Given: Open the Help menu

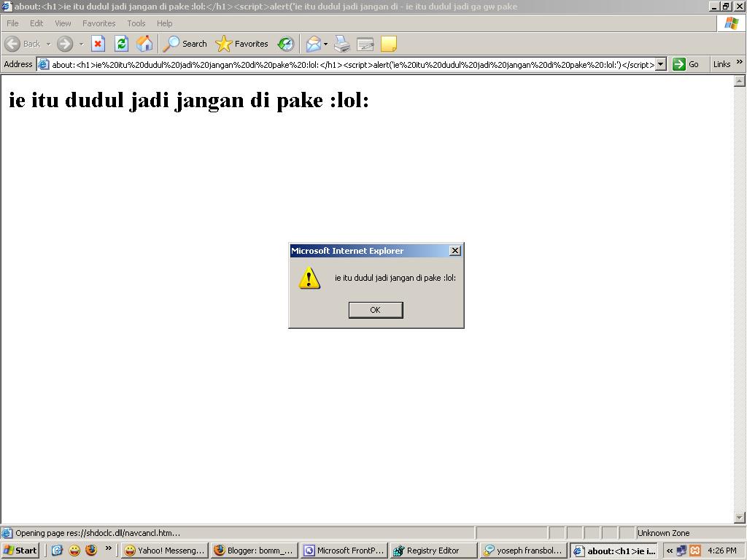Looking at the screenshot, I should click(164, 23).
